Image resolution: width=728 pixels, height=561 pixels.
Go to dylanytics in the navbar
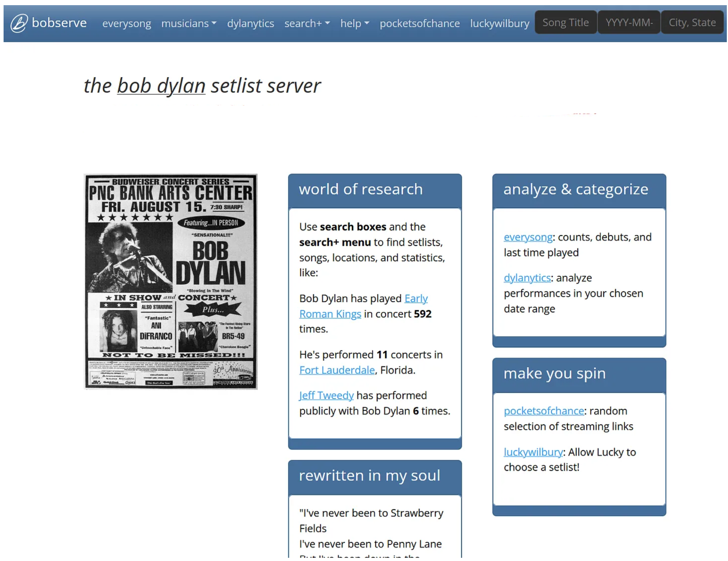point(250,23)
